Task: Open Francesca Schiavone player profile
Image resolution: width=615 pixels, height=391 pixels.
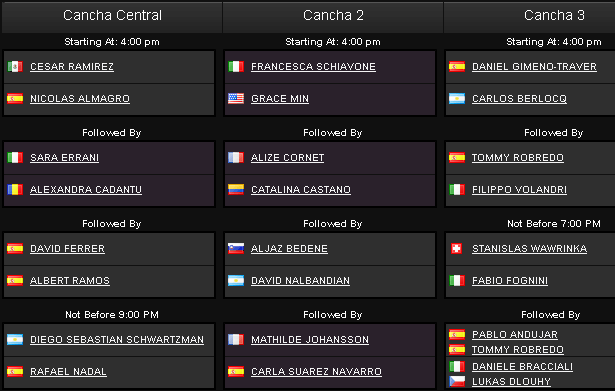Action: 313,67
